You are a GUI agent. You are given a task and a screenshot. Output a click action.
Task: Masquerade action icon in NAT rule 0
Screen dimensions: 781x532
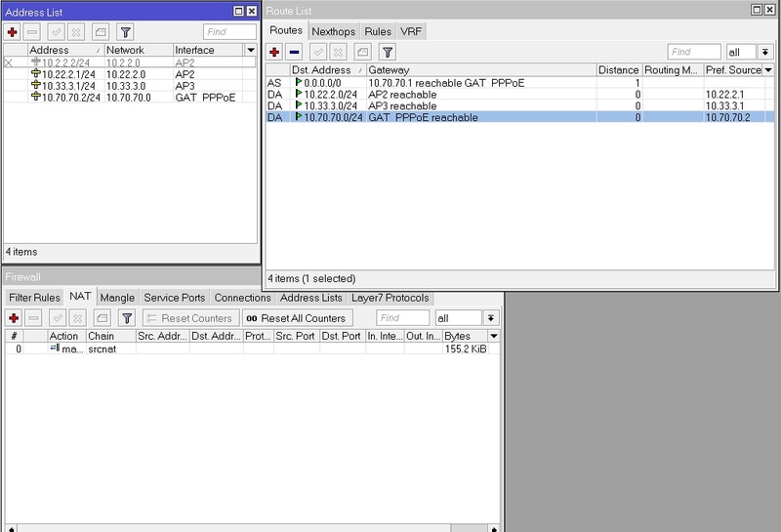(x=55, y=348)
